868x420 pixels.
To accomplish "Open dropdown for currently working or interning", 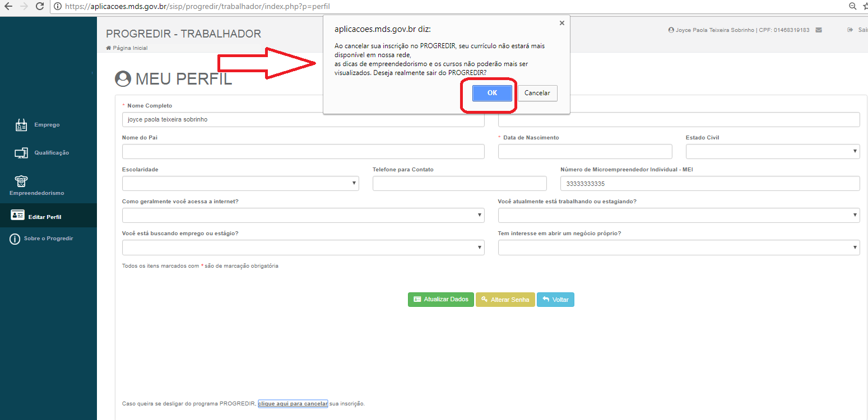I will point(678,215).
